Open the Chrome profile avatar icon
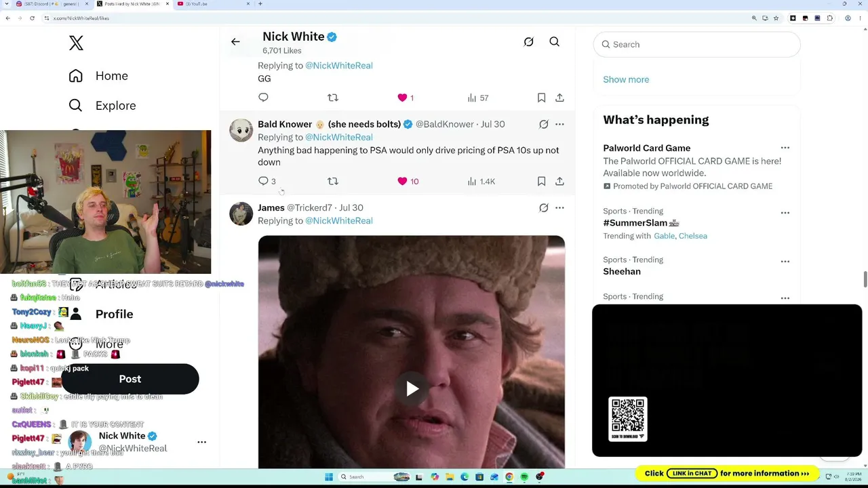 click(848, 18)
